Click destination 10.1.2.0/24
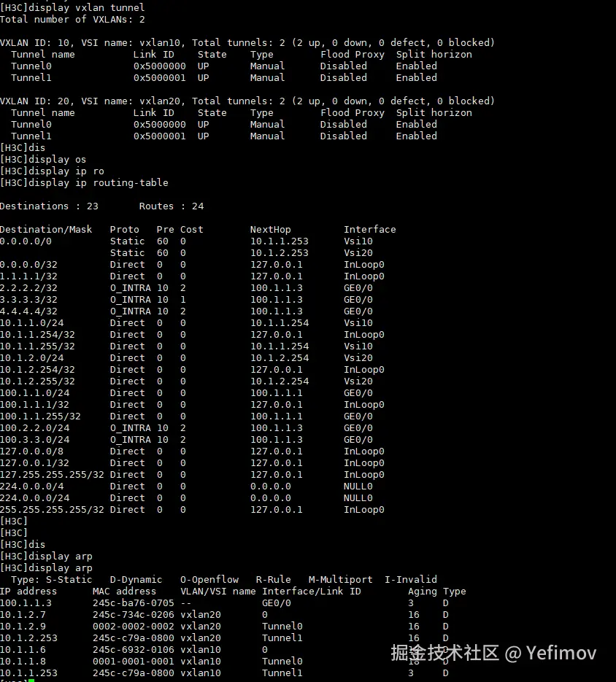Screen dimensions: 616x682 pyautogui.click(x=32, y=358)
